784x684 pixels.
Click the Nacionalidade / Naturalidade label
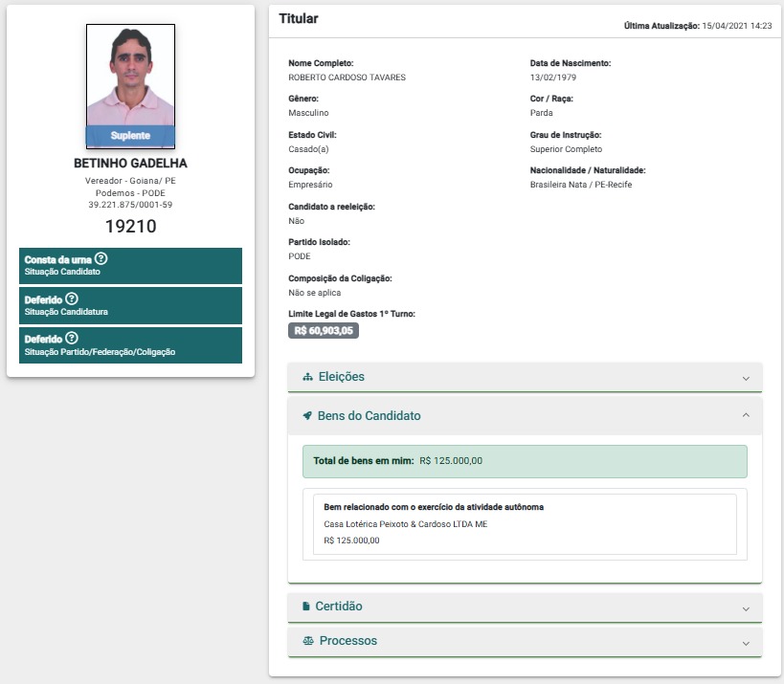tap(588, 170)
